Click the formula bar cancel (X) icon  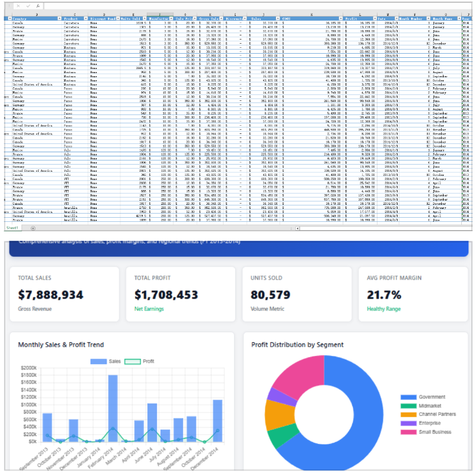tap(18, 6)
